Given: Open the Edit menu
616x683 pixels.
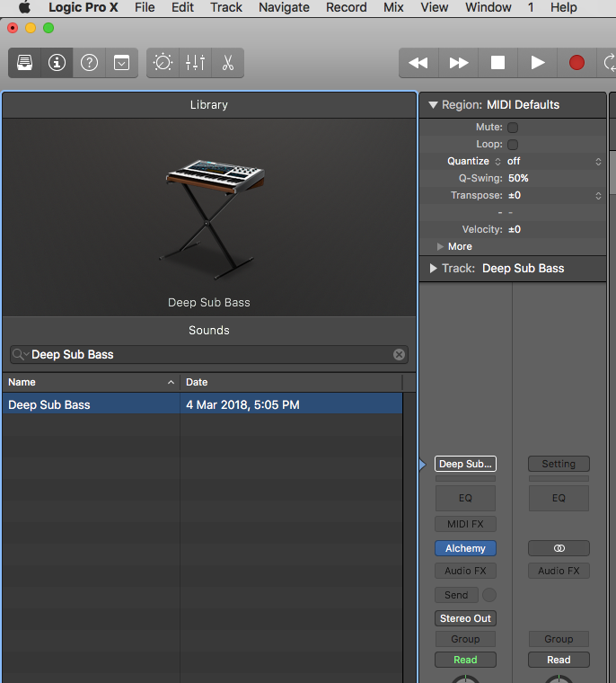Looking at the screenshot, I should coord(182,7).
